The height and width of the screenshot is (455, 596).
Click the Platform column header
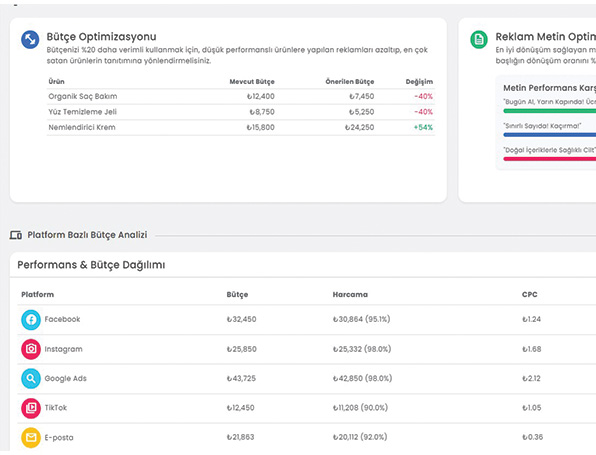click(x=38, y=295)
